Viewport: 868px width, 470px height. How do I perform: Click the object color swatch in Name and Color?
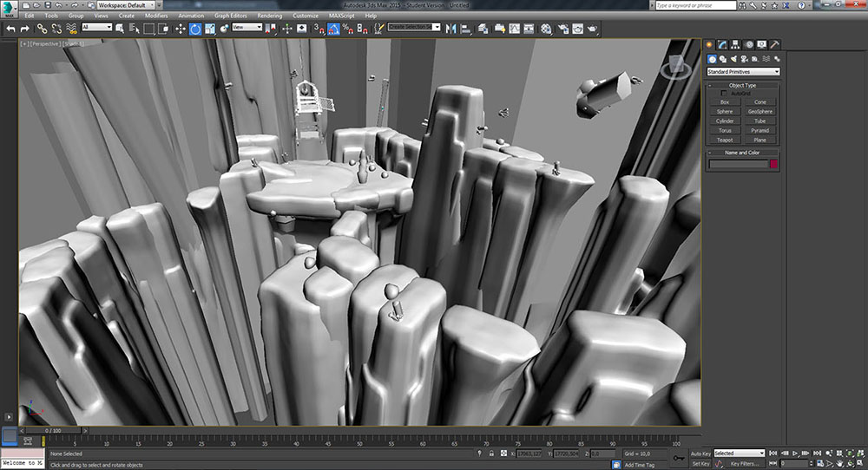(x=773, y=164)
